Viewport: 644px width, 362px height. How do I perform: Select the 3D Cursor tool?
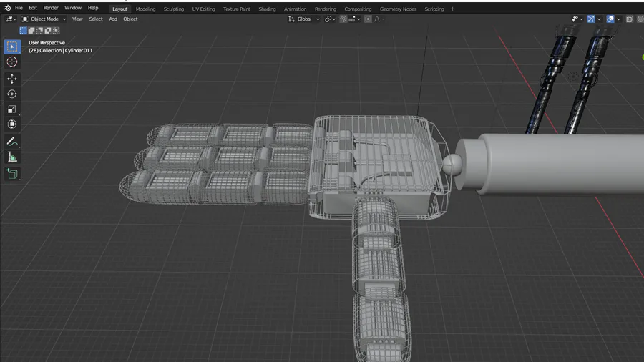12,62
